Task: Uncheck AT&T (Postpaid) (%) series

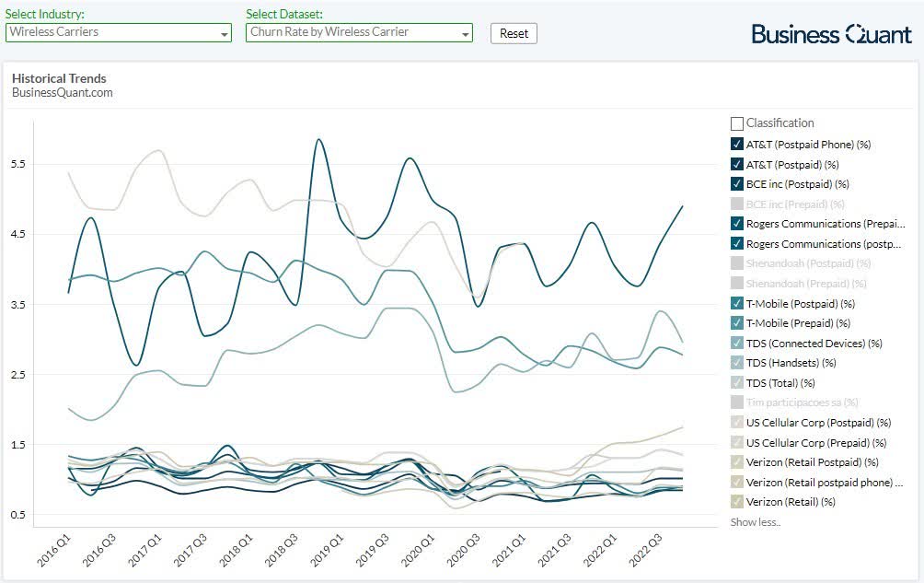Action: click(737, 164)
